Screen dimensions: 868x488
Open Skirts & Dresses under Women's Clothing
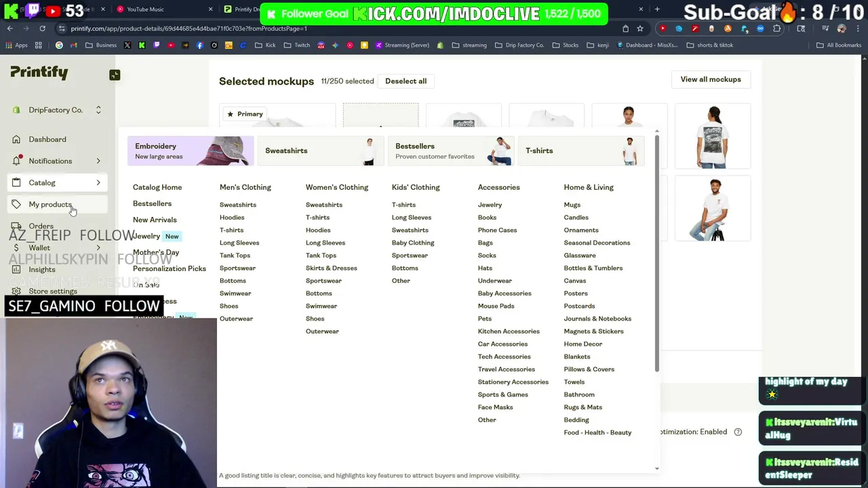(331, 268)
